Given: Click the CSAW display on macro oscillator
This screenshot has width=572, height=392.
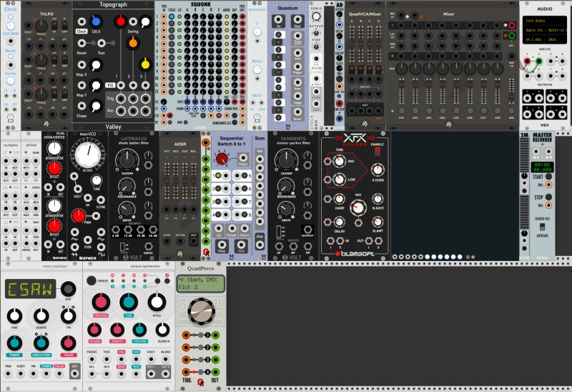Looking at the screenshot, I should click(x=30, y=289).
